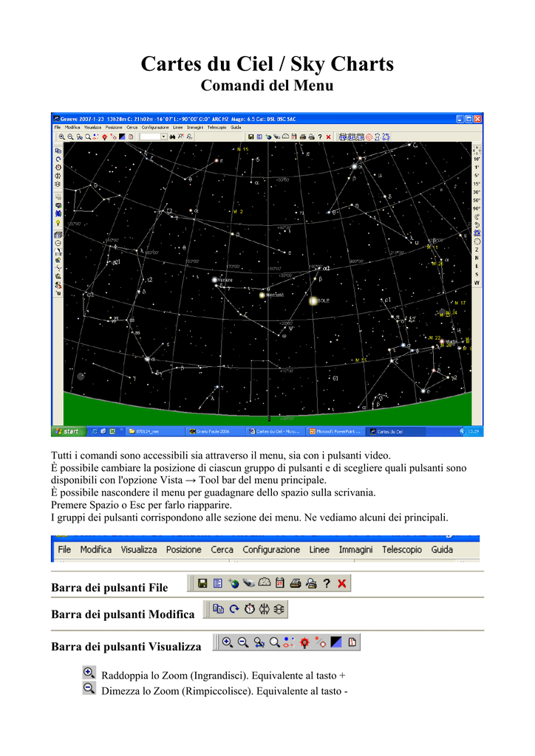Open the 070124_nex folder taskbar item
Screen dimensions: 535x756
(154, 431)
